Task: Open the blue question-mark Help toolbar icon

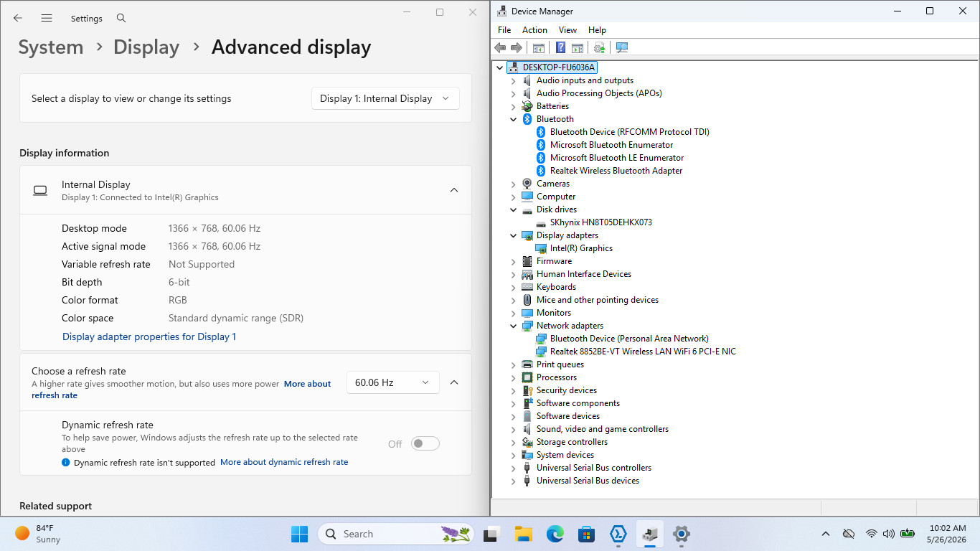Action: point(561,47)
